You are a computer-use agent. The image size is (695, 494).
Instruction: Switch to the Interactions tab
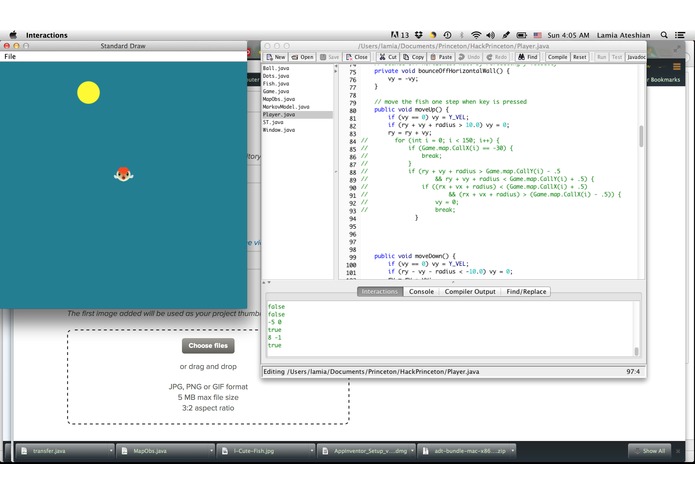click(380, 292)
